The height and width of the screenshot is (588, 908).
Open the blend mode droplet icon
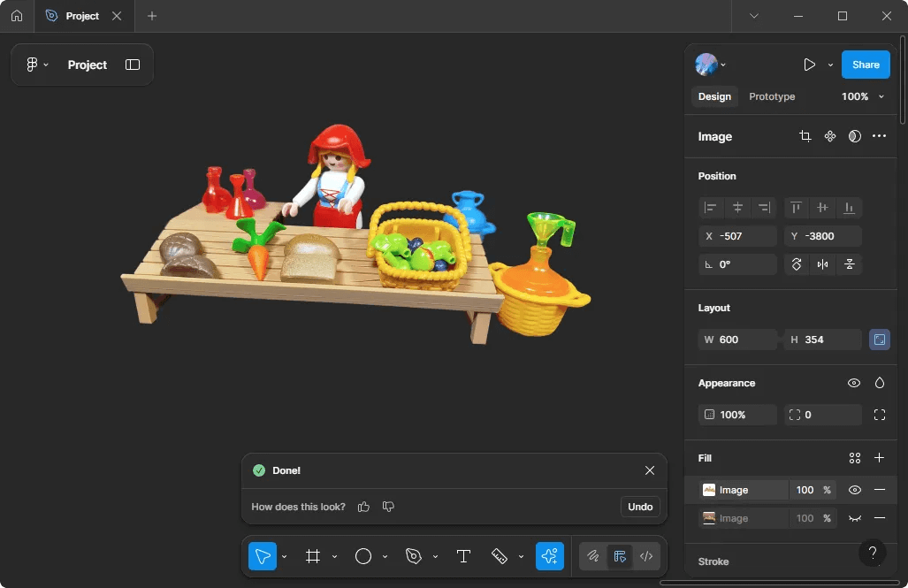(x=880, y=383)
